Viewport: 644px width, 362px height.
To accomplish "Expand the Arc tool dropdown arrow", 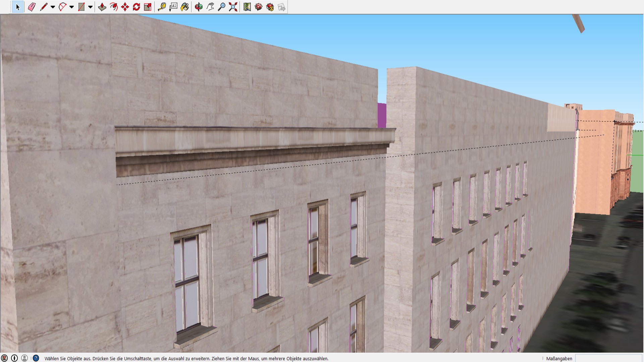I will pyautogui.click(x=71, y=7).
